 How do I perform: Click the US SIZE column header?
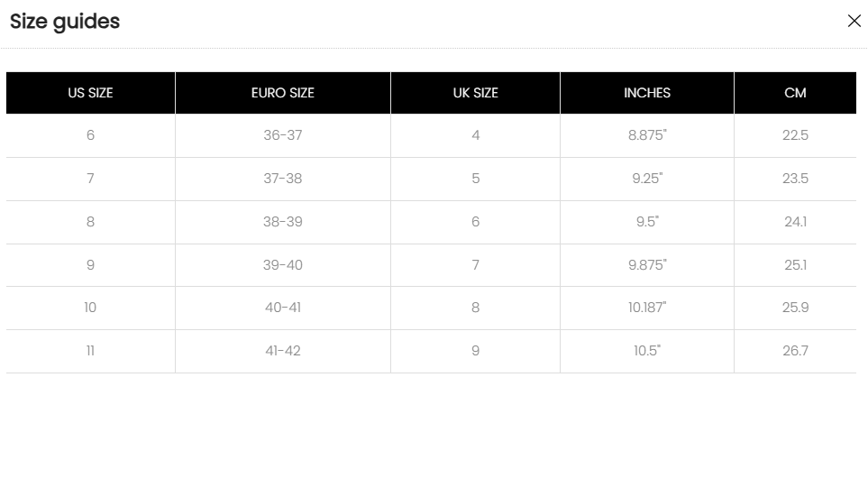coord(90,93)
